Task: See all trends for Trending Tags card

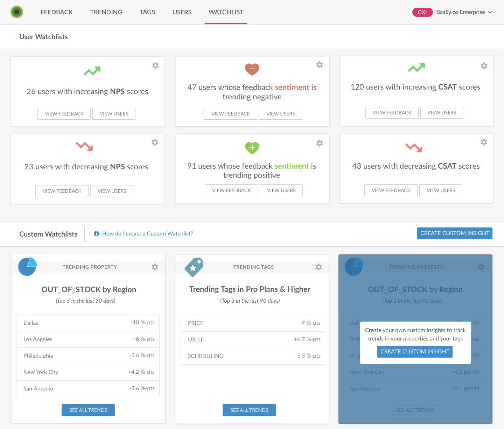Action: click(x=249, y=410)
